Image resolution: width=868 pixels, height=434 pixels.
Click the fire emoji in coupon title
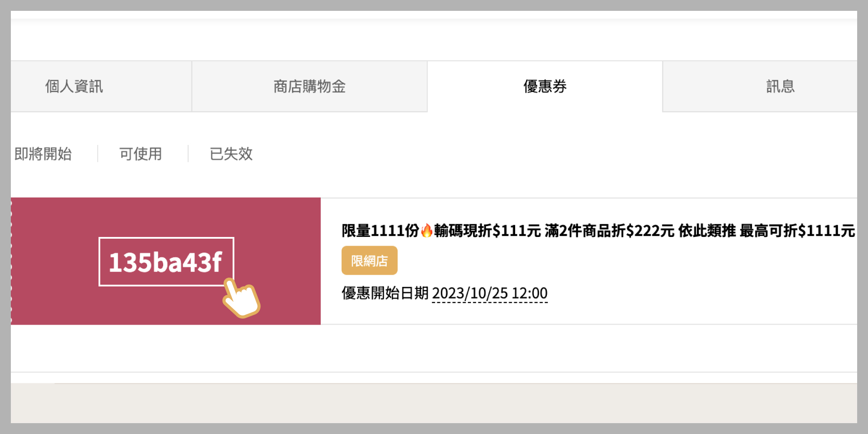point(427,230)
